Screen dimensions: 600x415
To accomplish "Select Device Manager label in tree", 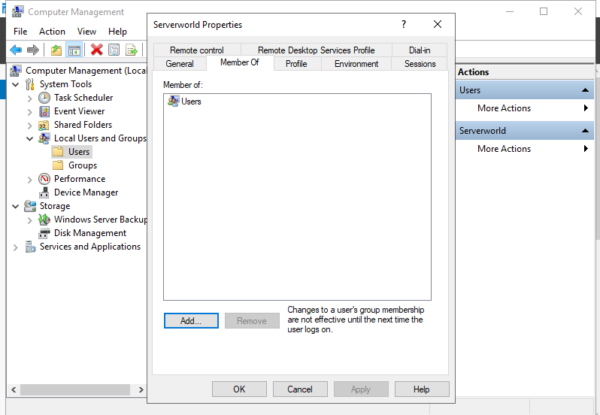I will point(86,192).
